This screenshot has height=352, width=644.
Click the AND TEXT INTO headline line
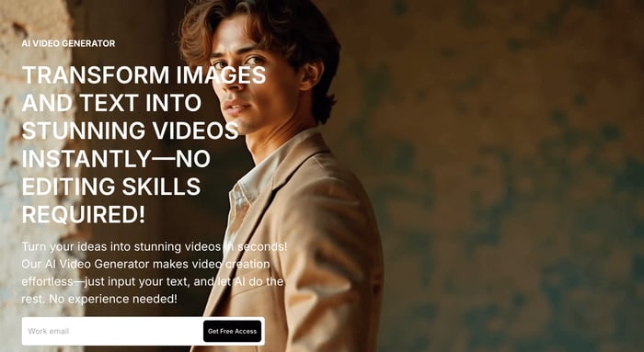pyautogui.click(x=111, y=103)
